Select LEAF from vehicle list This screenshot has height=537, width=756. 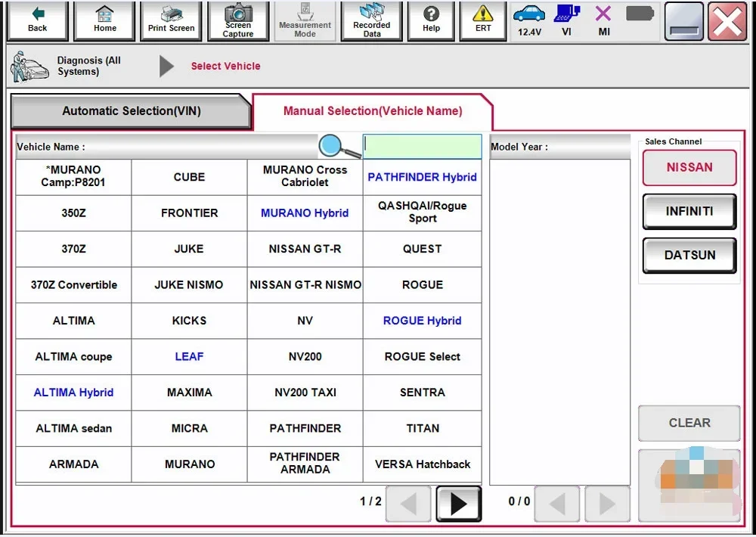pyautogui.click(x=189, y=357)
